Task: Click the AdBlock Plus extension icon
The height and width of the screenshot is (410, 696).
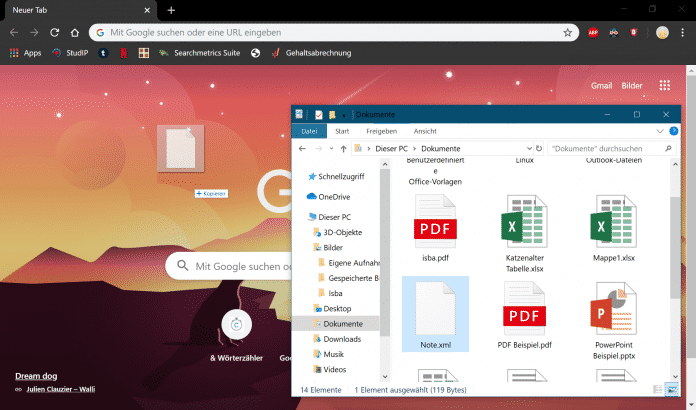Action: coord(594,32)
